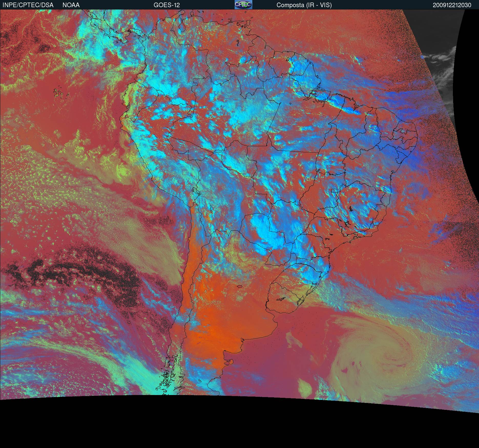Click the 200912212030 timestamp
The image size is (479, 448).
tap(452, 5)
